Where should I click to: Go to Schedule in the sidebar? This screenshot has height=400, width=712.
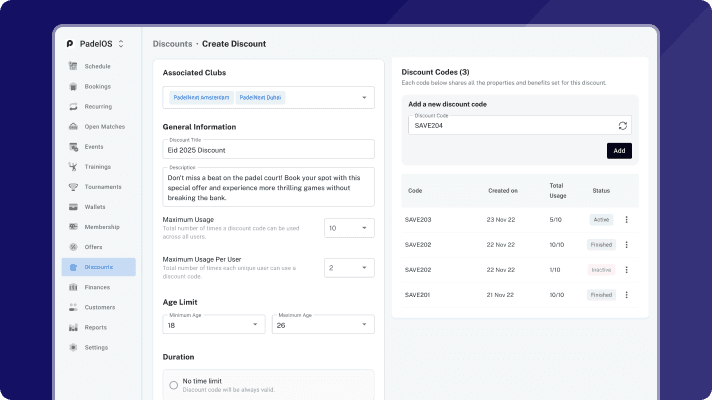99,66
